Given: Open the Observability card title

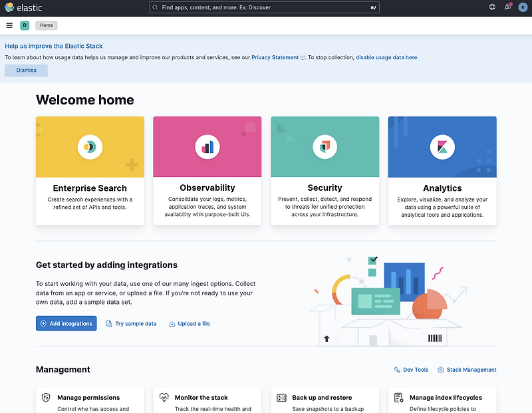Looking at the screenshot, I should pyautogui.click(x=207, y=188).
